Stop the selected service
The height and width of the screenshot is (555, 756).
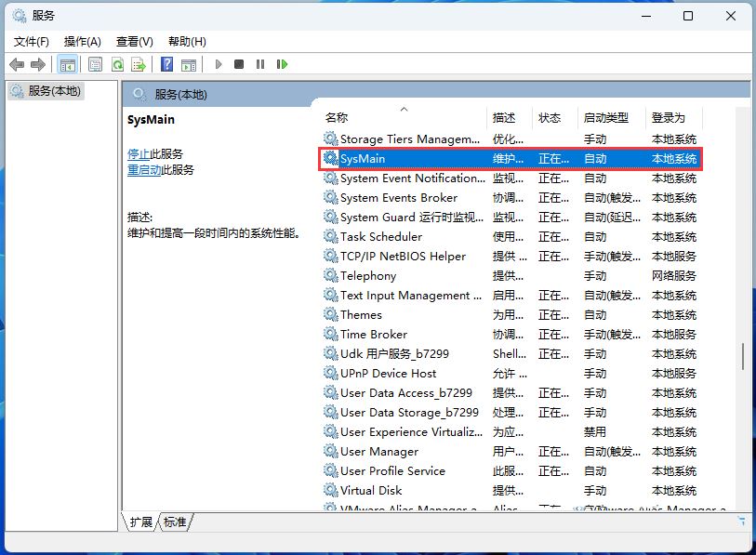coord(239,64)
